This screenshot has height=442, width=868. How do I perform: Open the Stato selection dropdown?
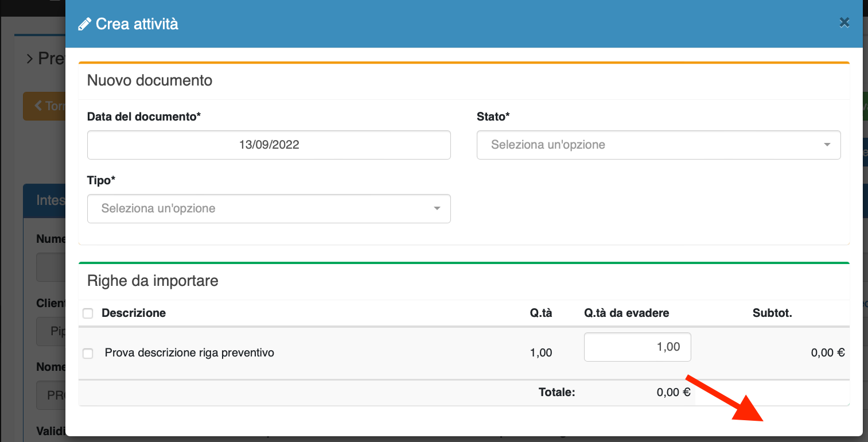[x=659, y=145]
